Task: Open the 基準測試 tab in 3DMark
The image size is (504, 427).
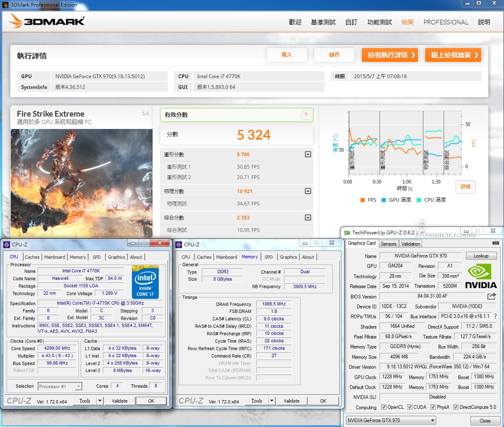Action: [323, 22]
